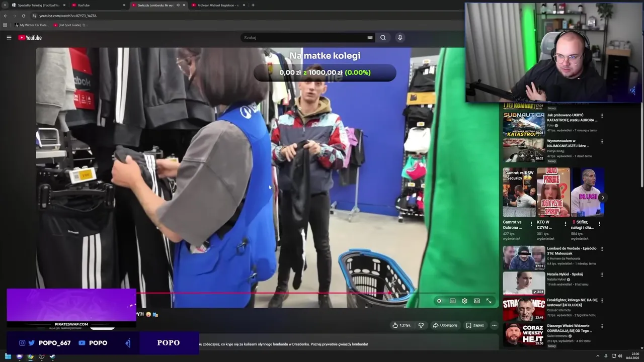Open the taskbar microphone tray icon

point(606,356)
